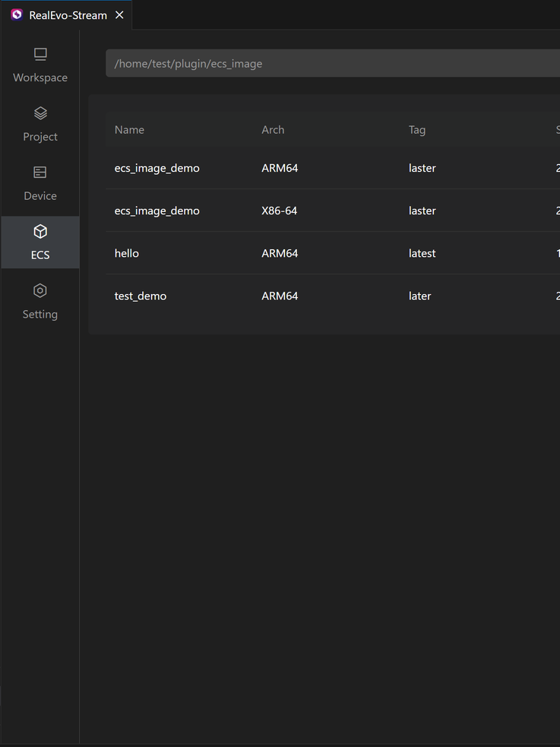560x747 pixels.
Task: Click the Name column header
Action: (x=129, y=130)
